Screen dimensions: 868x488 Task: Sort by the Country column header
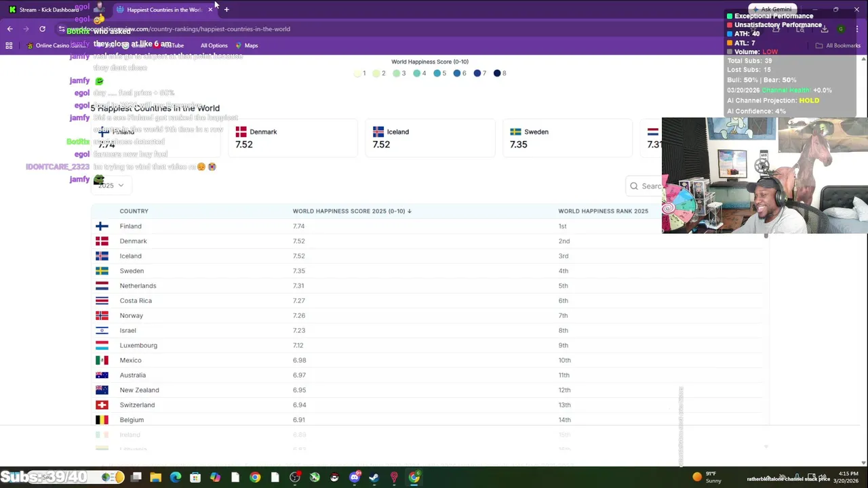tap(134, 211)
